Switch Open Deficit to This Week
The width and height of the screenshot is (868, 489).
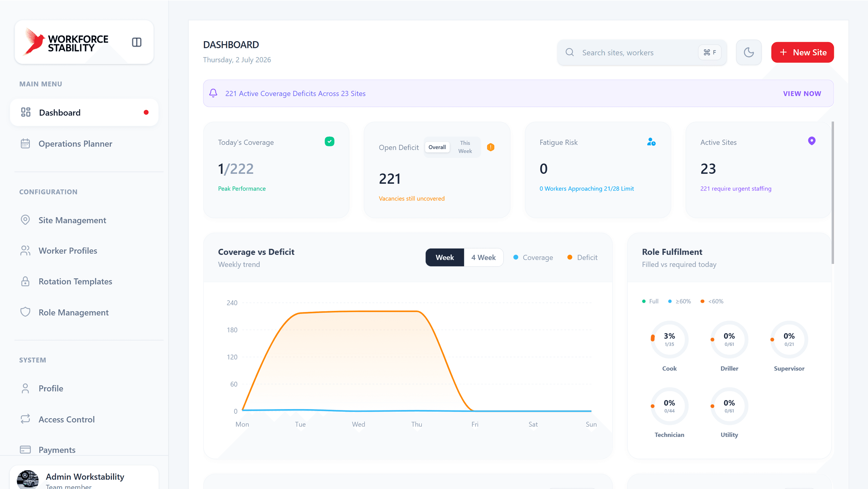[465, 147]
